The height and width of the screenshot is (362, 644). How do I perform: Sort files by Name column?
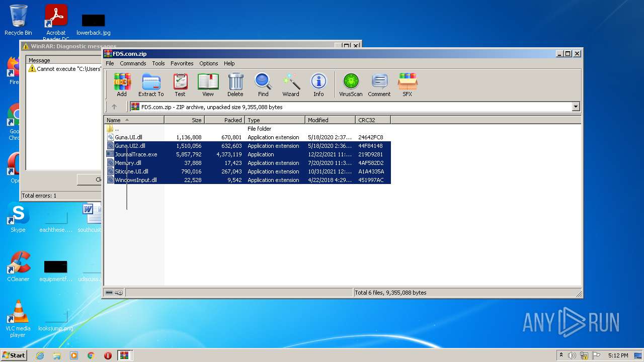pyautogui.click(x=134, y=120)
